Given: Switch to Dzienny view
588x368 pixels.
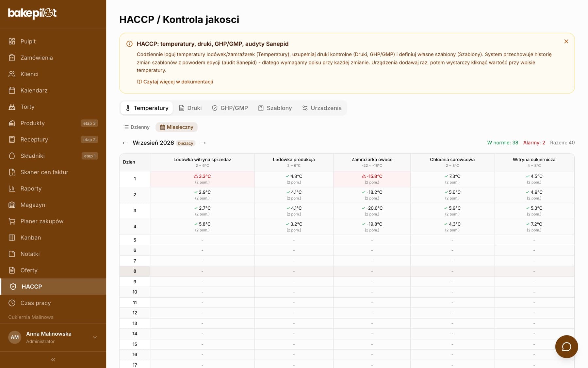Looking at the screenshot, I should pyautogui.click(x=136, y=127).
